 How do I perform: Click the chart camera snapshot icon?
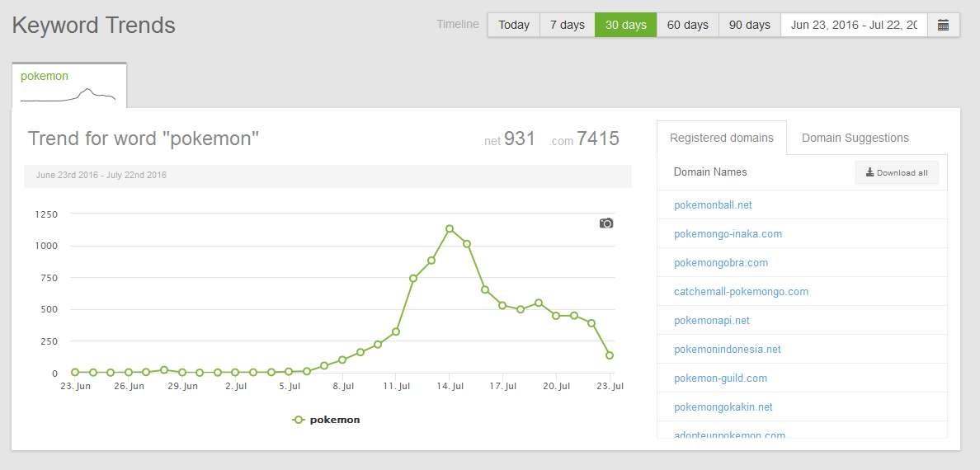[606, 223]
